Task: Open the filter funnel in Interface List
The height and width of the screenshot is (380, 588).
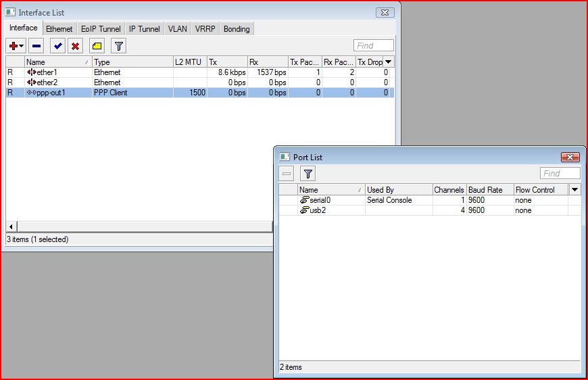Action: (118, 46)
